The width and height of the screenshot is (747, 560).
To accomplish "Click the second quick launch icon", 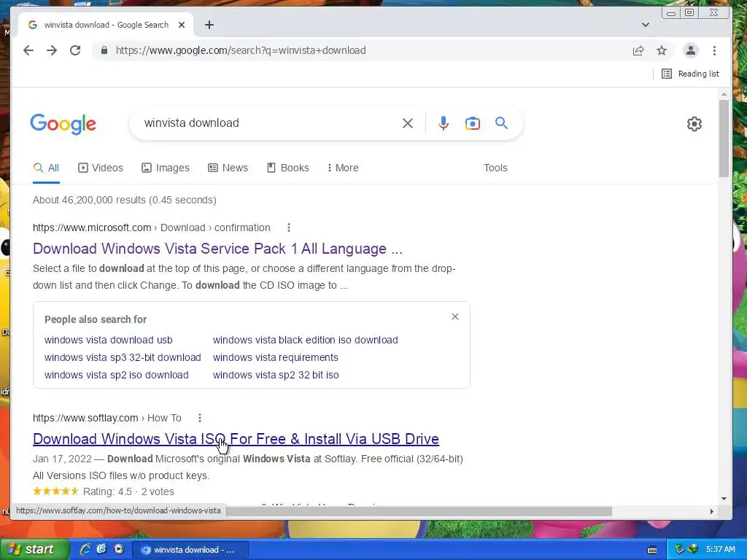I will [x=101, y=550].
